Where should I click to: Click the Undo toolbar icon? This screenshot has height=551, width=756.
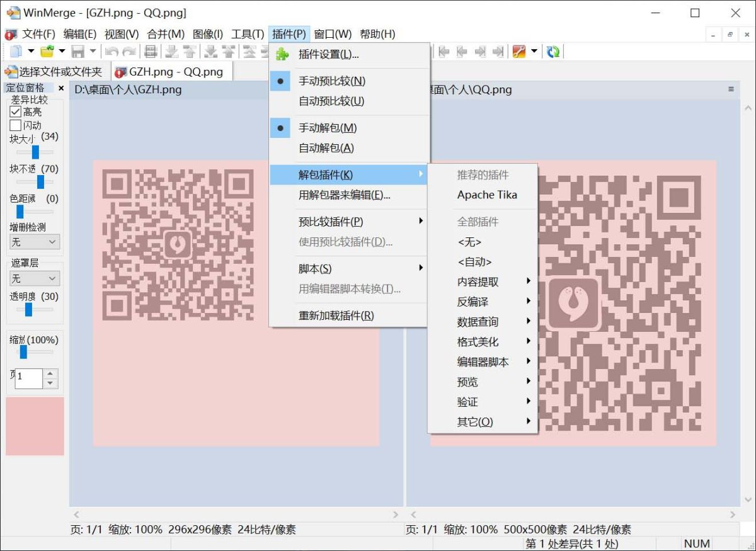pyautogui.click(x=112, y=52)
